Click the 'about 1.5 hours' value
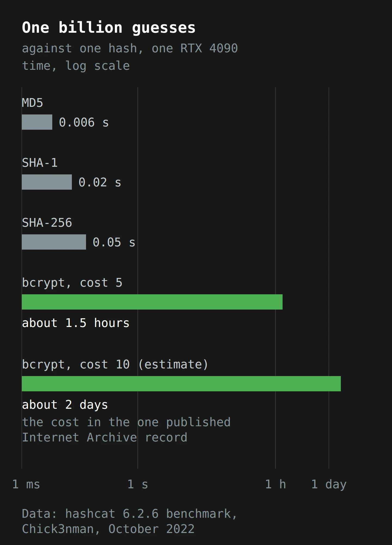This screenshot has width=392, height=545. [76, 323]
